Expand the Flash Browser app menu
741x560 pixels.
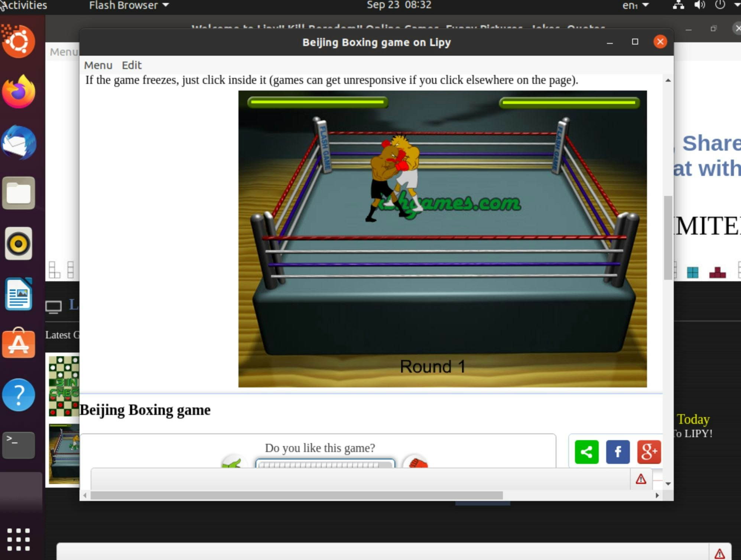point(129,5)
